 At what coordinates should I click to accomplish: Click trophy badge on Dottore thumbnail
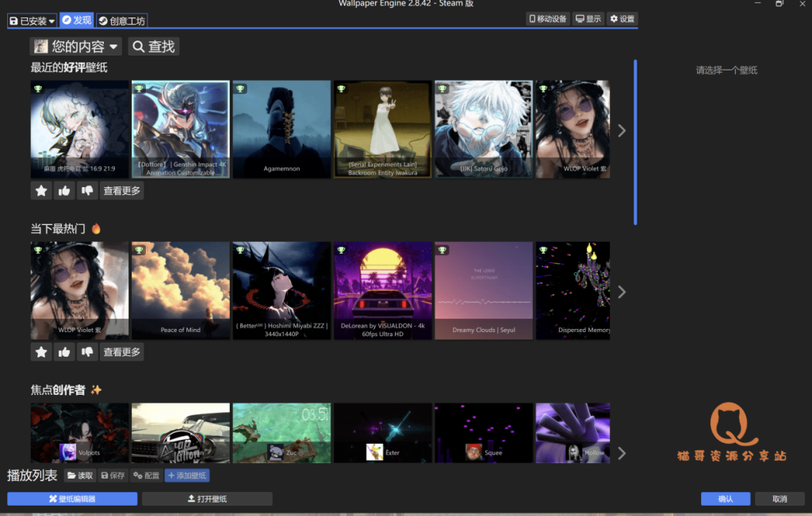(140, 89)
